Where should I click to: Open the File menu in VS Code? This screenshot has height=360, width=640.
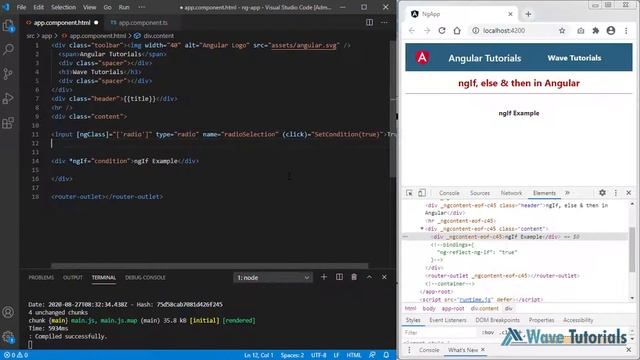(x=21, y=7)
